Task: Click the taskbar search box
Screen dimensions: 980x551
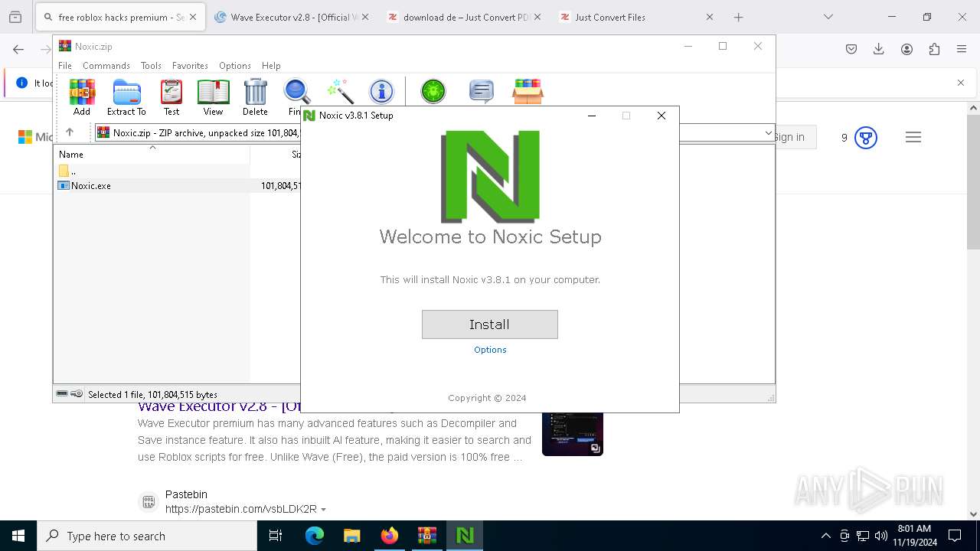Action: 147,536
